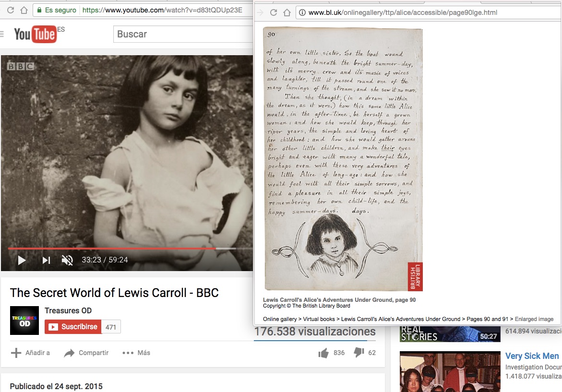The image size is (562, 392).
Task: Open the Treasures OD channel avatar
Action: tap(24, 320)
